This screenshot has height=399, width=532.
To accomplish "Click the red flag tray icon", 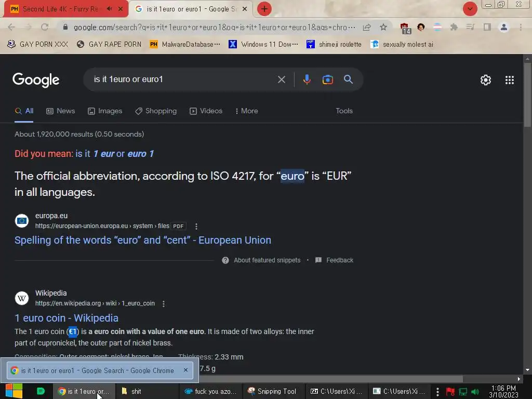I will point(450,392).
